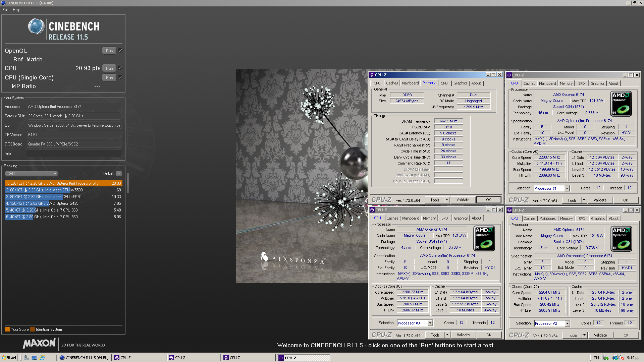Click the Processor field AMD Opteron 6174

74,107
